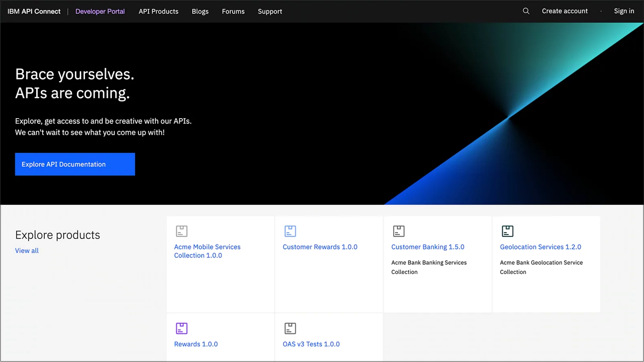The height and width of the screenshot is (362, 644).
Task: Open the Forums page
Action: pos(233,11)
